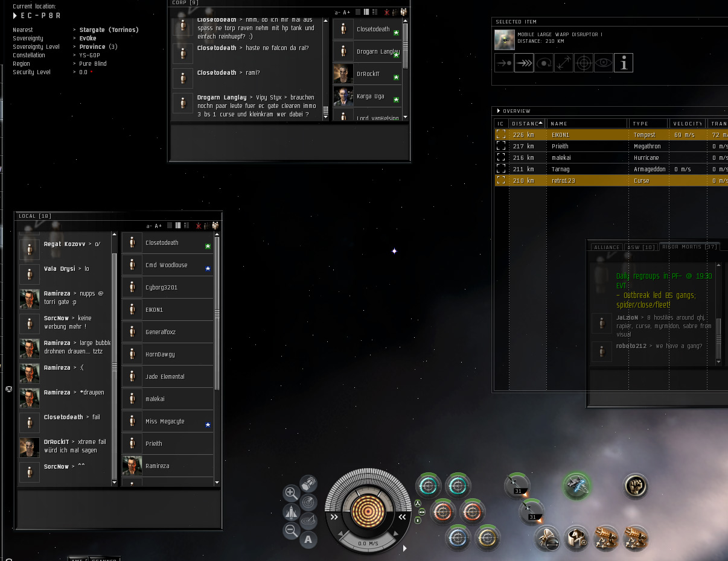728x561 pixels.
Task: Expand the Overview header triangle
Action: [x=499, y=111]
